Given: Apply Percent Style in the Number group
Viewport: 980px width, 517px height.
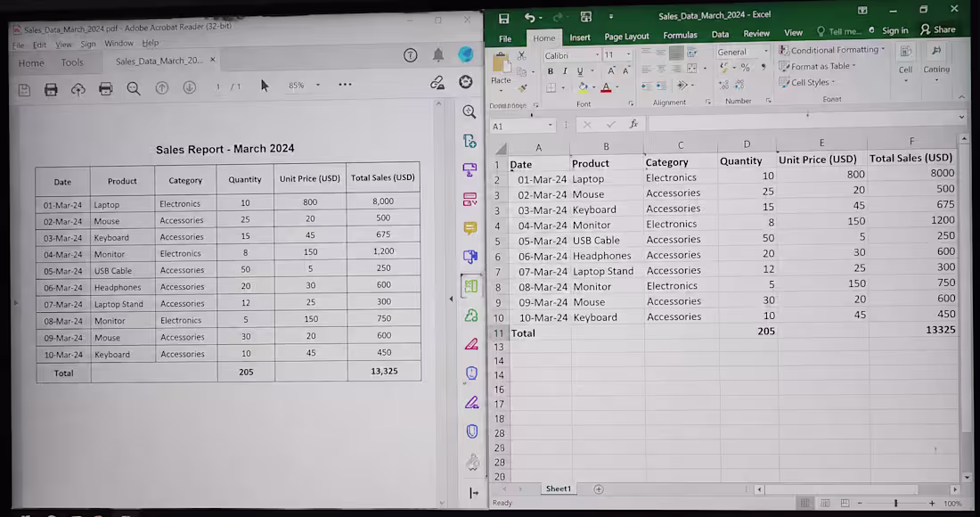Looking at the screenshot, I should click(x=746, y=68).
